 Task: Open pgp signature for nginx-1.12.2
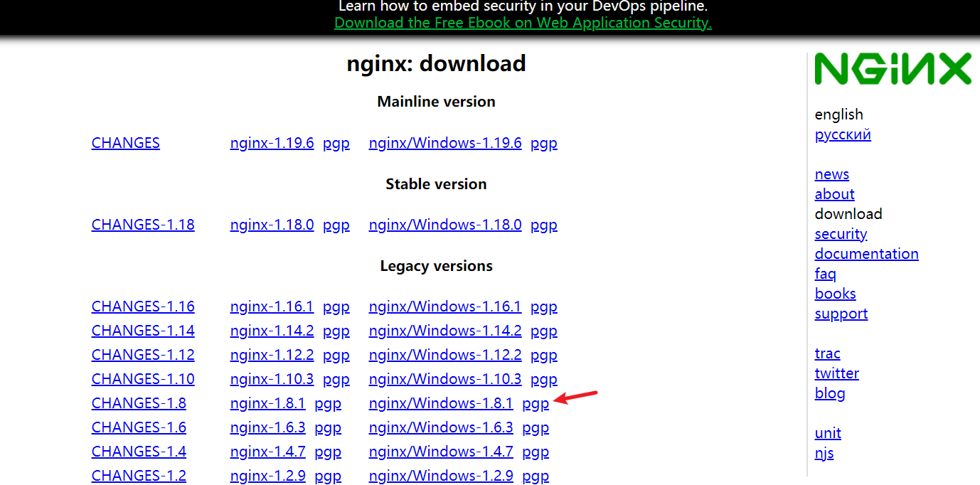pyautogui.click(x=336, y=356)
